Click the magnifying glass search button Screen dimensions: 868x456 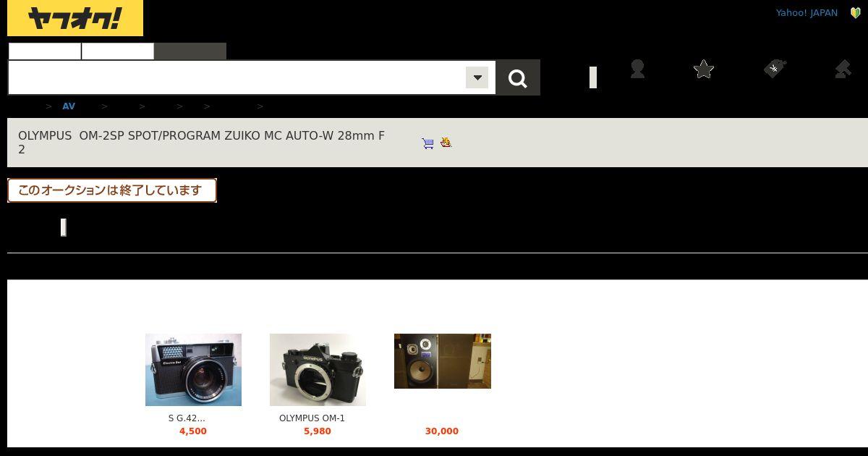click(x=518, y=77)
